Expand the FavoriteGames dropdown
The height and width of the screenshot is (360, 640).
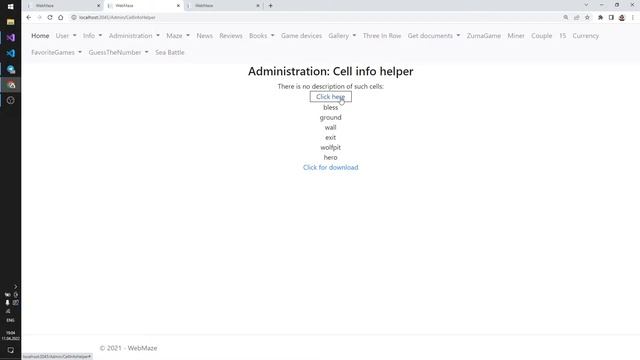56,52
